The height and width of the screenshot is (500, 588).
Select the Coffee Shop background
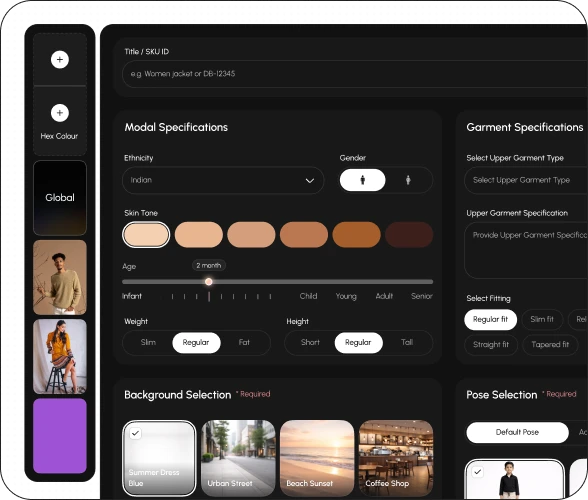click(x=396, y=458)
